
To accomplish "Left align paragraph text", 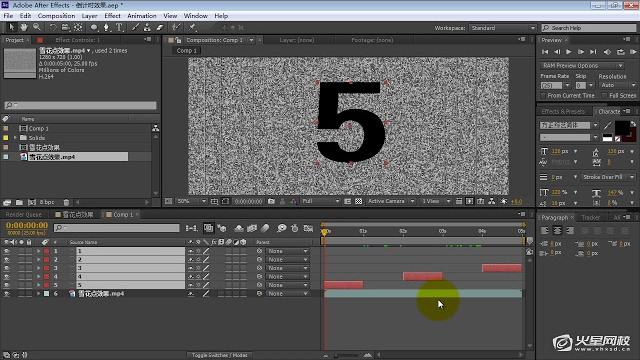I will [544, 231].
